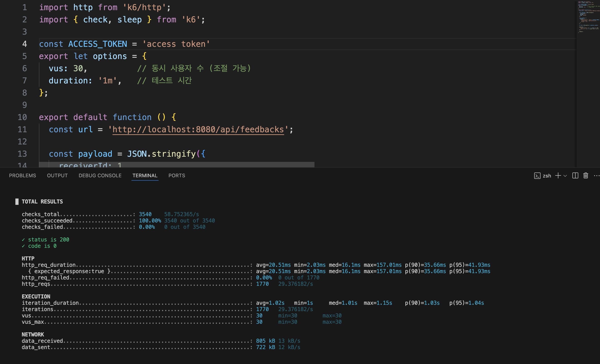This screenshot has height=364, width=600.
Task: Click the new terminal plus icon
Action: 558,176
